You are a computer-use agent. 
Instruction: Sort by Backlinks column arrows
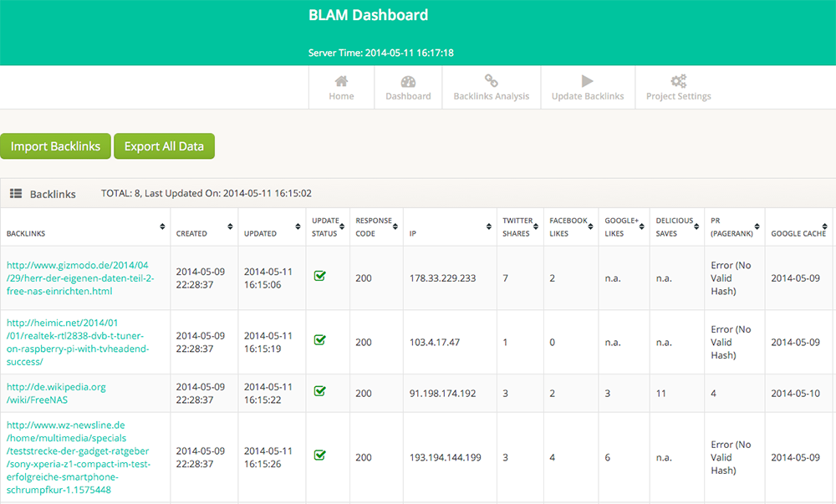pyautogui.click(x=162, y=227)
